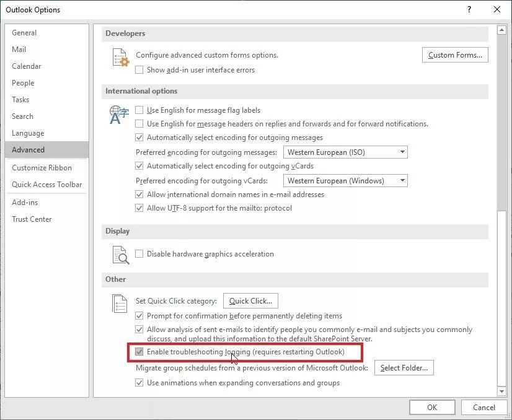Click the Quick Click button
Image resolution: width=512 pixels, height=420 pixels.
(250, 300)
